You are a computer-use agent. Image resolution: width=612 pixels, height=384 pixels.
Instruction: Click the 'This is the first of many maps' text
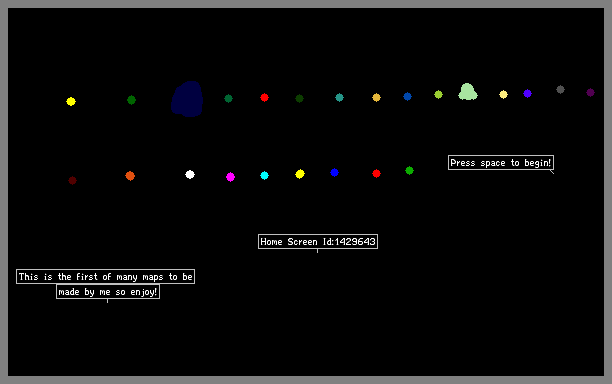[105, 277]
